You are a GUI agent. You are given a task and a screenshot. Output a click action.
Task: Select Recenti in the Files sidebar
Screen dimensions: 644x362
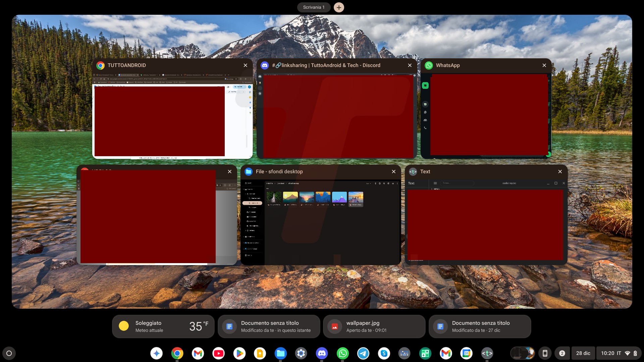point(250,183)
